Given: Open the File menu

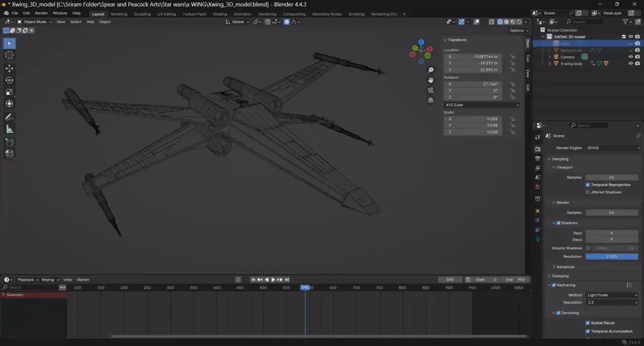Looking at the screenshot, I should click(14, 13).
